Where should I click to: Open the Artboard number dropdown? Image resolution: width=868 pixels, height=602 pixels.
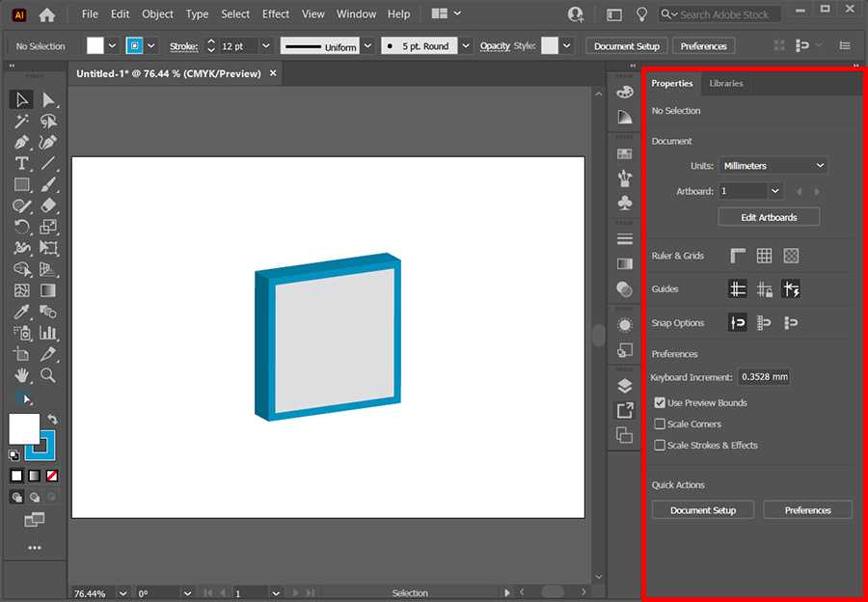[x=774, y=191]
